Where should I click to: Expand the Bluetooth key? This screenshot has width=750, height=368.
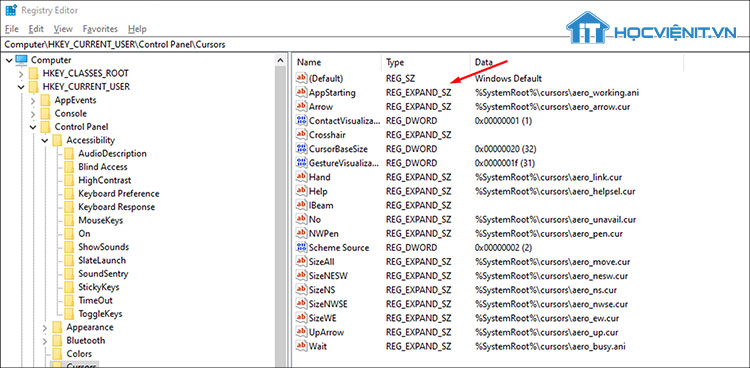[x=44, y=341]
